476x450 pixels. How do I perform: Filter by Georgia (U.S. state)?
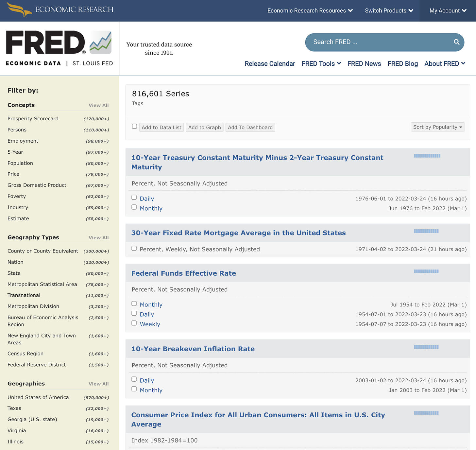pyautogui.click(x=32, y=419)
